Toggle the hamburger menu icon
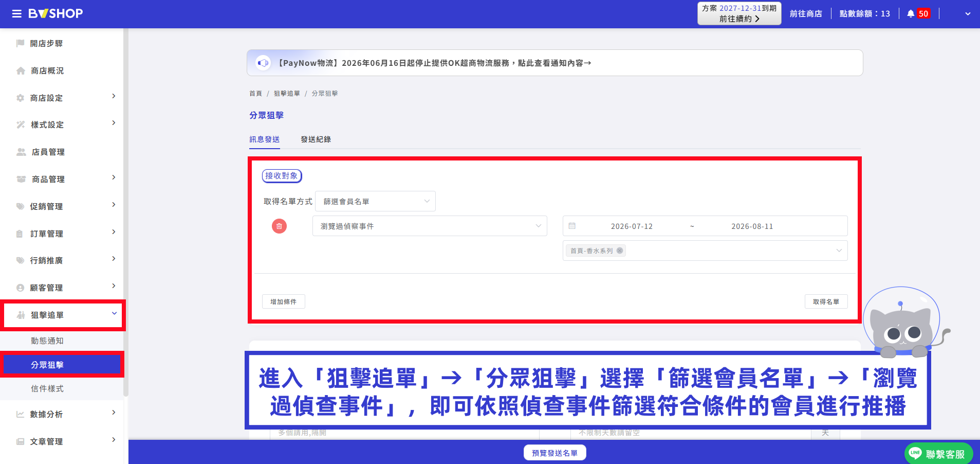This screenshot has height=464, width=980. tap(17, 14)
